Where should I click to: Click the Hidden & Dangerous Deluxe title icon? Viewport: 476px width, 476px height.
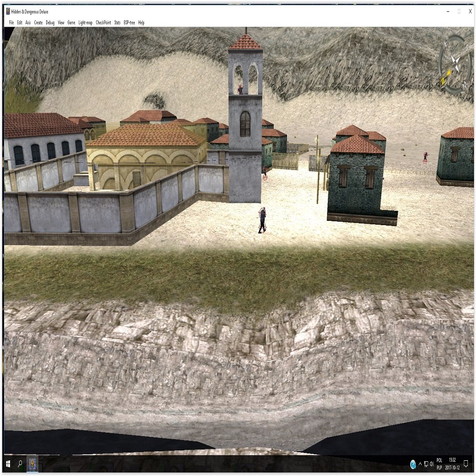coord(8,11)
